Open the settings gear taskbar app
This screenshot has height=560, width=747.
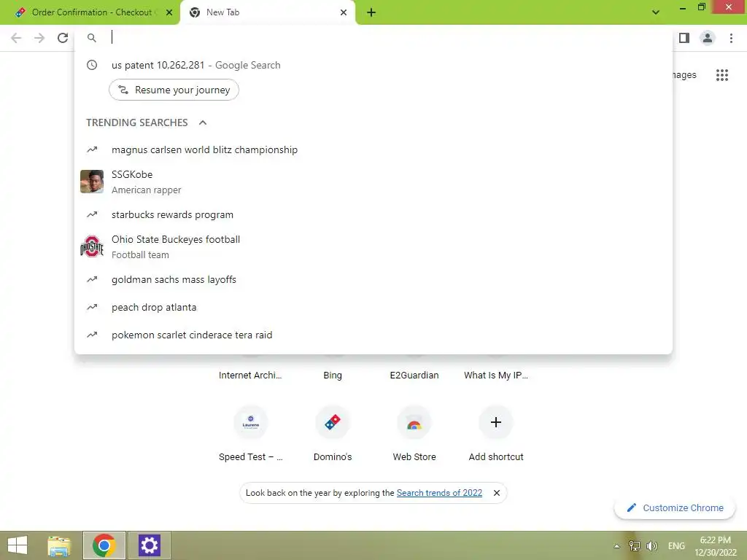click(x=149, y=545)
